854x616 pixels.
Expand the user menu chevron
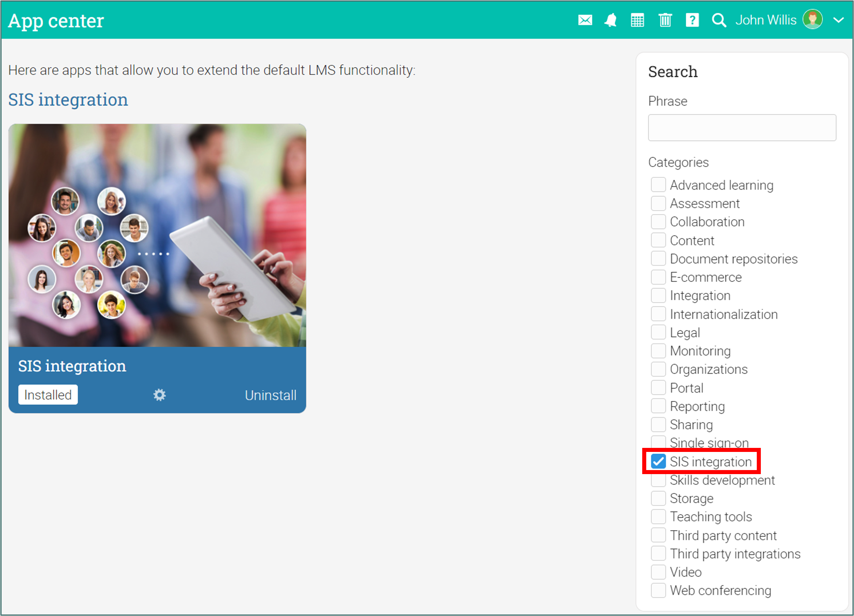pos(838,20)
